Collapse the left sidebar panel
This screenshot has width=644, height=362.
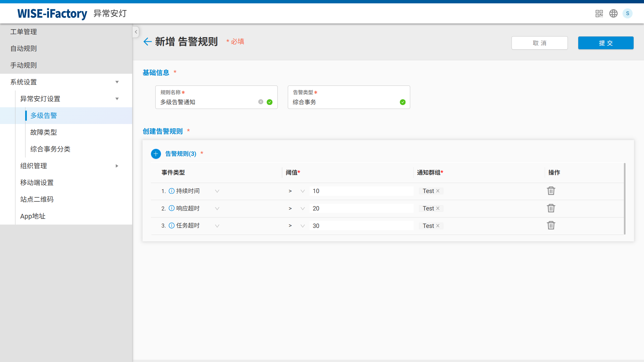(x=136, y=32)
